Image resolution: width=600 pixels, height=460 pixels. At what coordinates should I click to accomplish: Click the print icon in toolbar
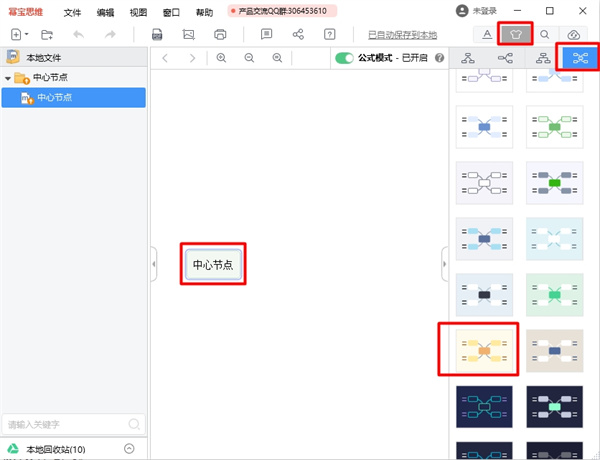221,34
